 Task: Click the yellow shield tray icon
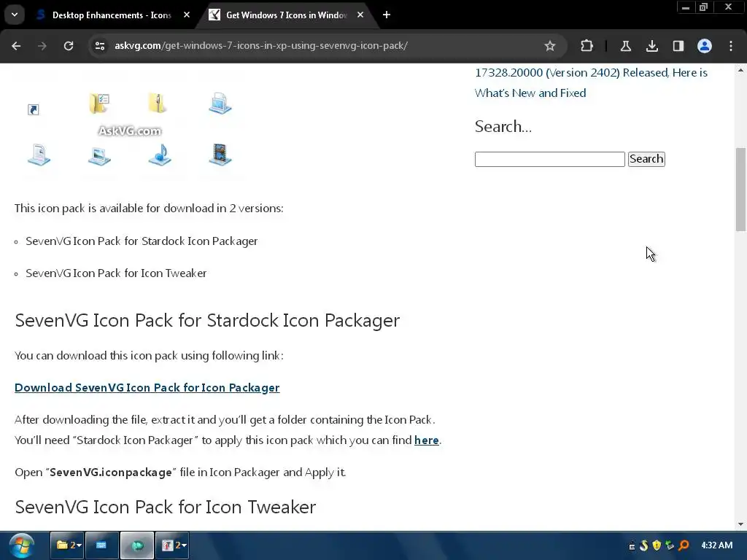[657, 545]
